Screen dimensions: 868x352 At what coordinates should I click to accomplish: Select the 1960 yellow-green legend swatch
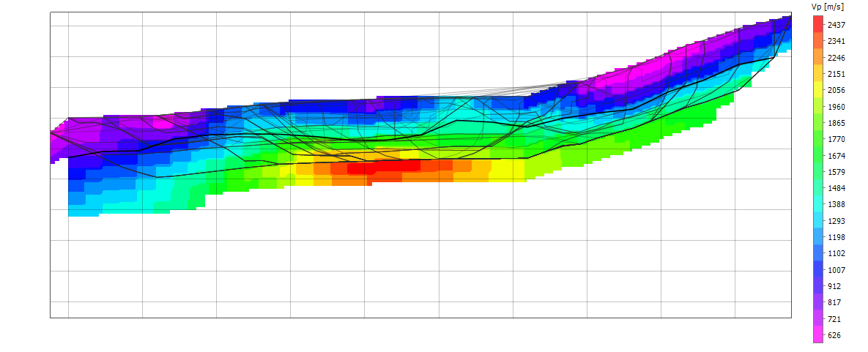[817, 106]
